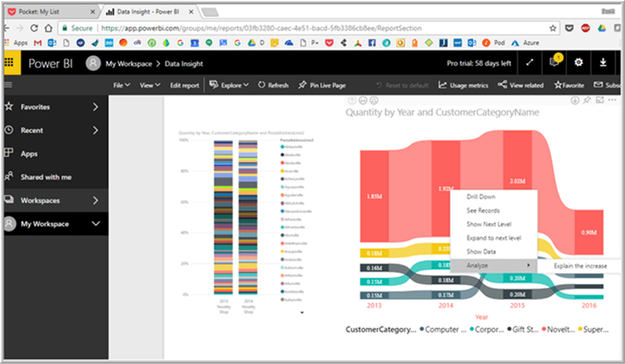Image resolution: width=625 pixels, height=364 pixels.
Task: Click drill up arrow on the visual
Action: click(x=351, y=101)
